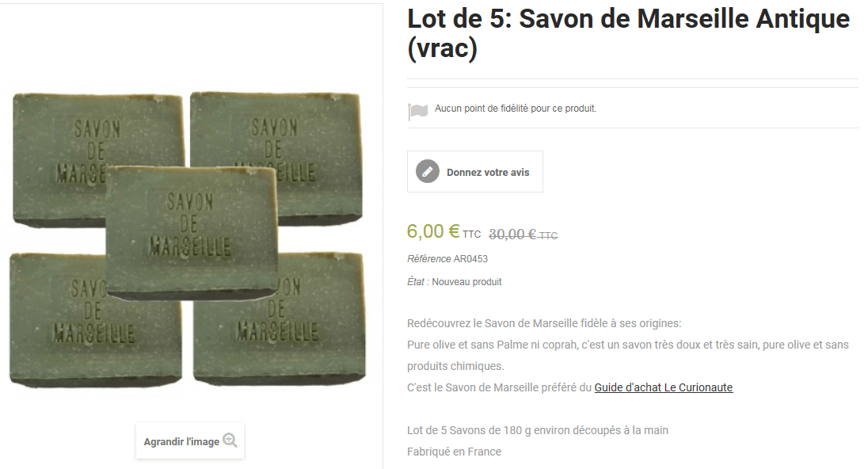Open the Donnez votre avis review button

tap(475, 172)
